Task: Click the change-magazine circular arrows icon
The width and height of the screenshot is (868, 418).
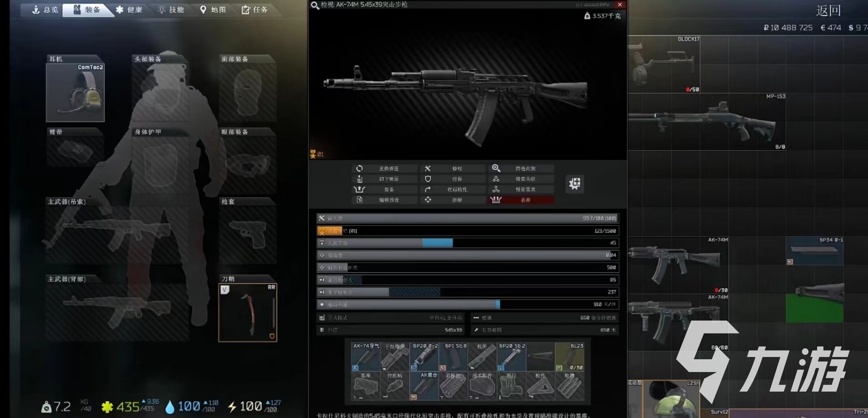Action: (x=359, y=168)
